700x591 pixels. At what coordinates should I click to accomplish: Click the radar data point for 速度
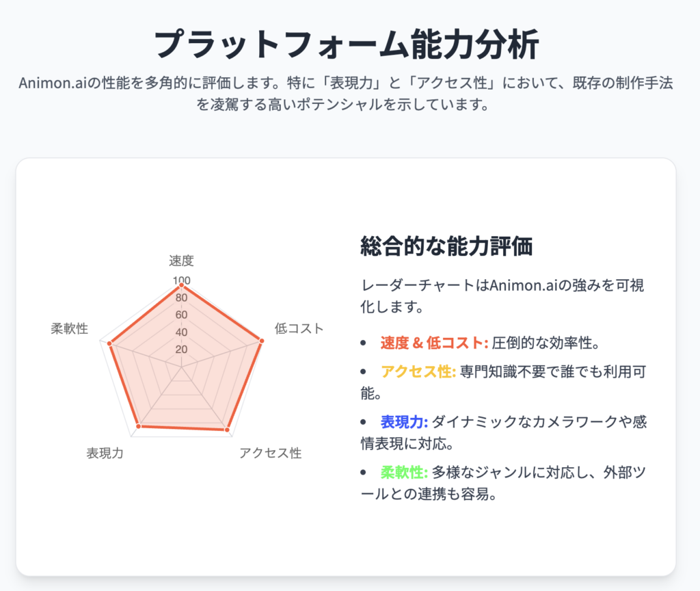pos(181,285)
